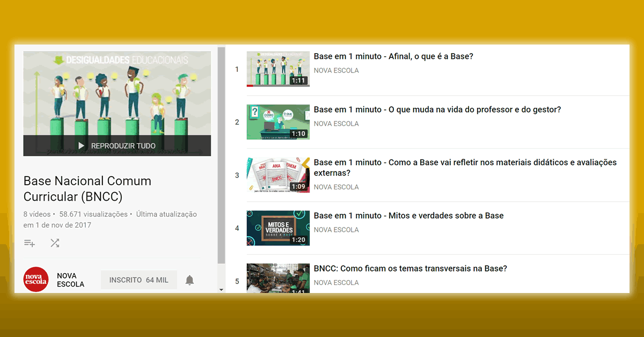
Task: Click playlist index number 5
Action: pyautogui.click(x=237, y=281)
